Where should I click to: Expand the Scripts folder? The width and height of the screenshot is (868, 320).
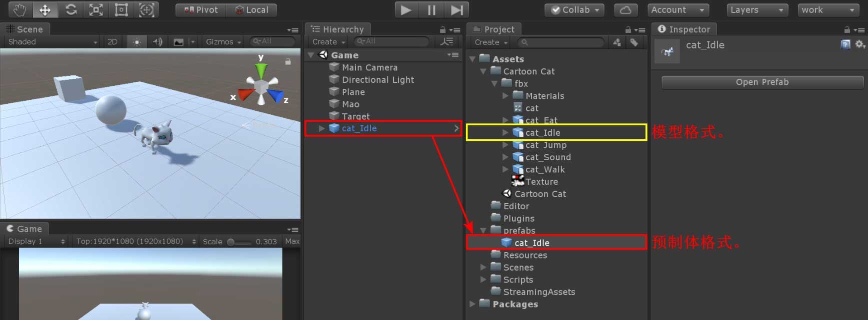pyautogui.click(x=483, y=280)
